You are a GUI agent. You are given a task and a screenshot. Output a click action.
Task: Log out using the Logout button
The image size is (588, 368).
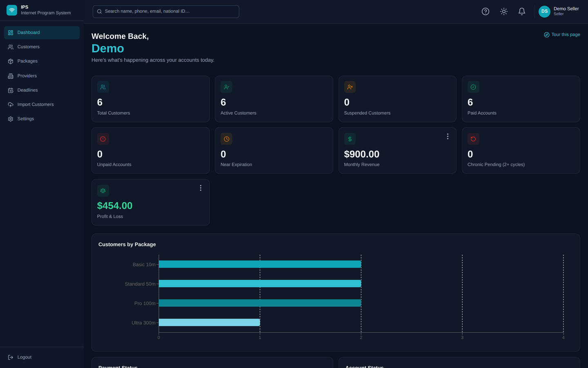tap(42, 357)
